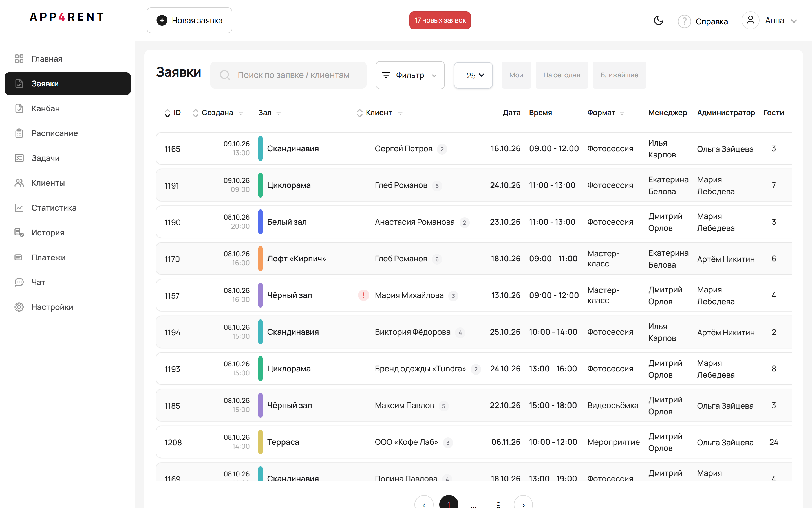
Task: Open the Фильтр dropdown
Action: (x=410, y=75)
